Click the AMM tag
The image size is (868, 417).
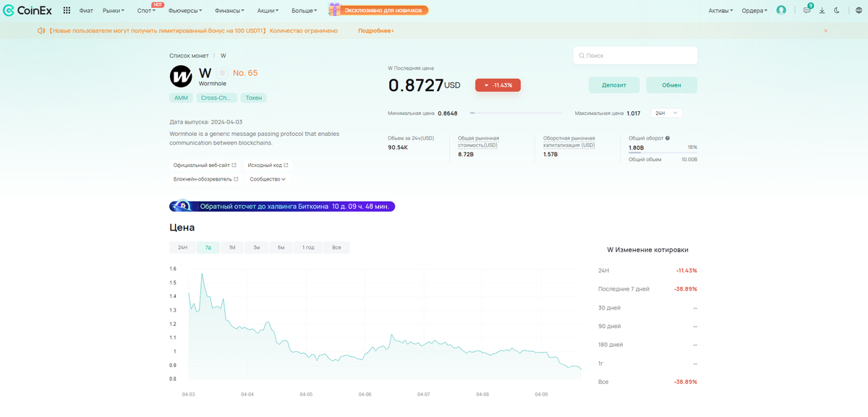click(x=181, y=98)
